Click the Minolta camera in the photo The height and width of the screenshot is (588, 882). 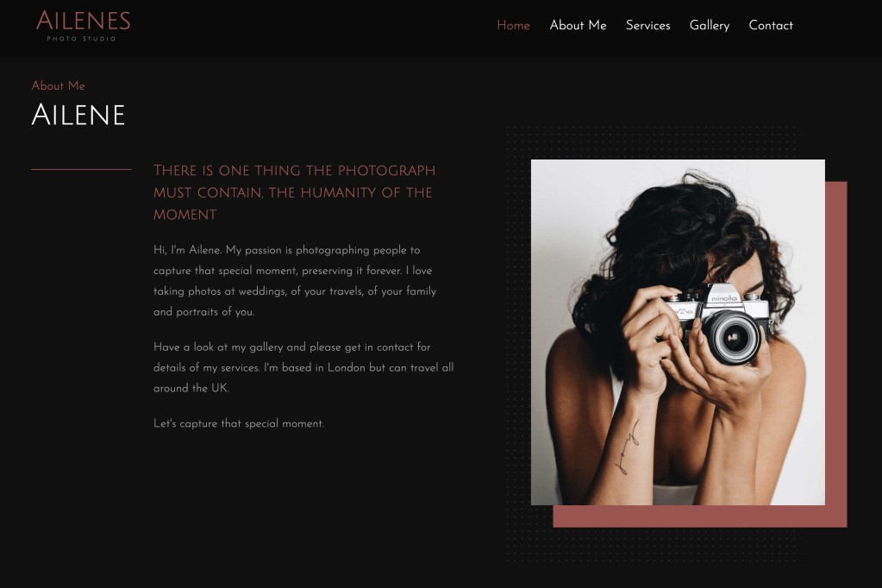click(717, 323)
